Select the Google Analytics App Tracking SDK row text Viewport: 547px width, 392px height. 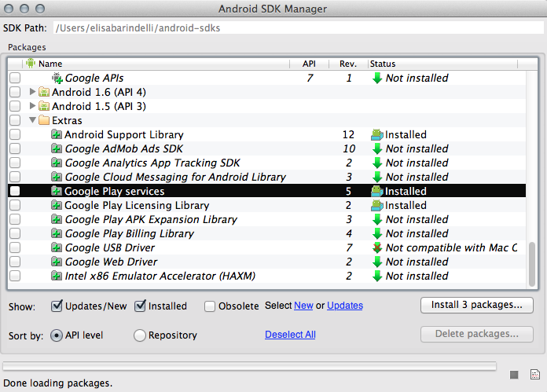pos(152,163)
